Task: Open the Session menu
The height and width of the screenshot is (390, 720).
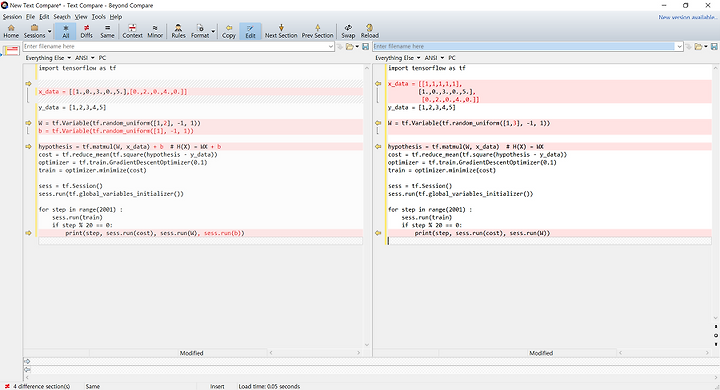Action: click(12, 17)
